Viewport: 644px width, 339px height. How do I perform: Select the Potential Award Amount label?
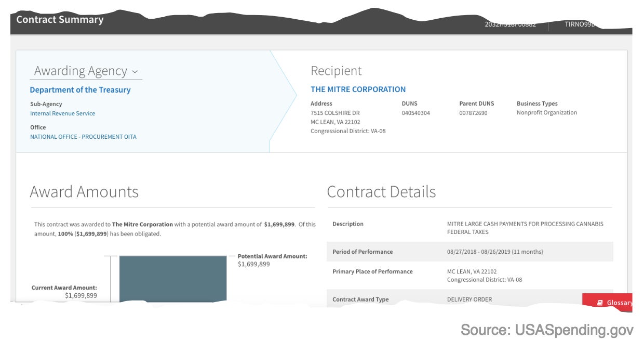(273, 256)
